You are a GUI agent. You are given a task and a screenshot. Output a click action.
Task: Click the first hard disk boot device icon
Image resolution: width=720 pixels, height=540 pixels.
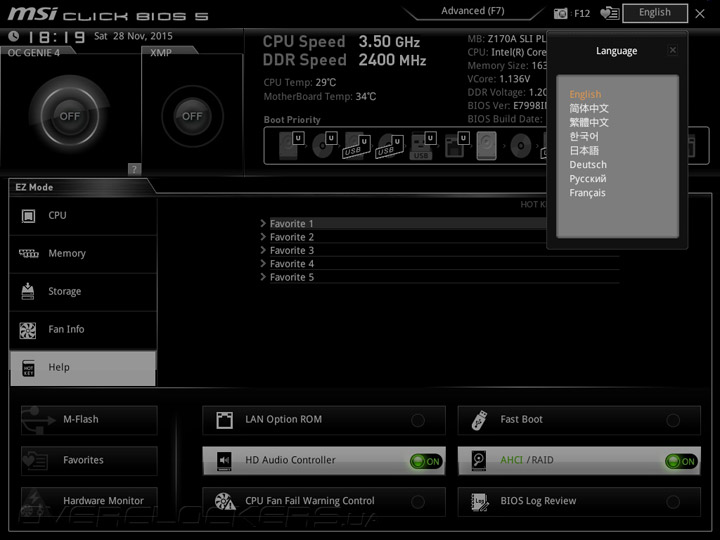point(291,145)
